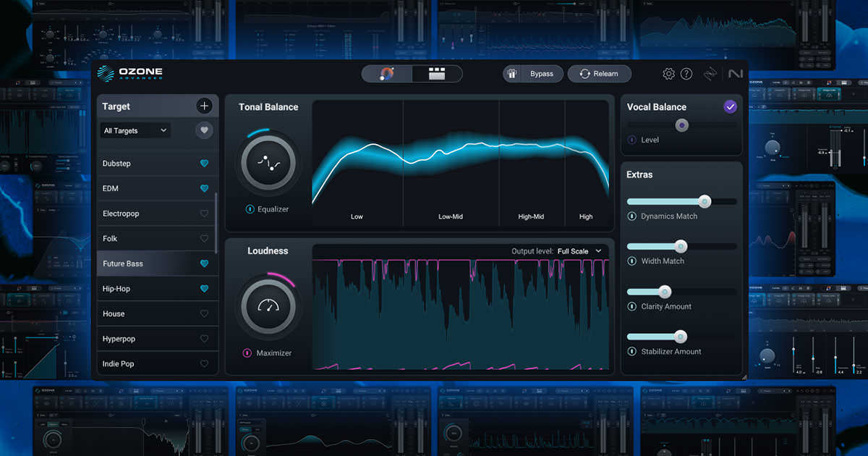Select the Future Bass target
Screen dimensions: 868x456
[x=156, y=263]
